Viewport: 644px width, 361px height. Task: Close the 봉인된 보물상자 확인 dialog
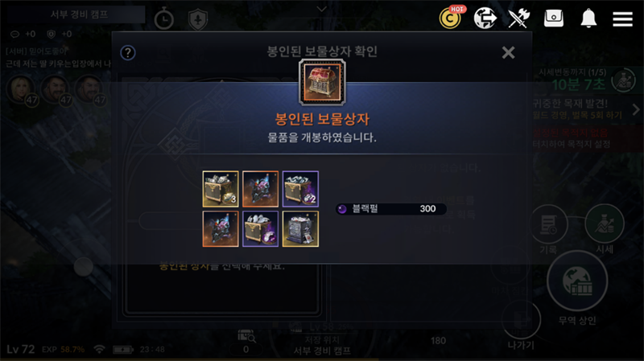tap(508, 52)
